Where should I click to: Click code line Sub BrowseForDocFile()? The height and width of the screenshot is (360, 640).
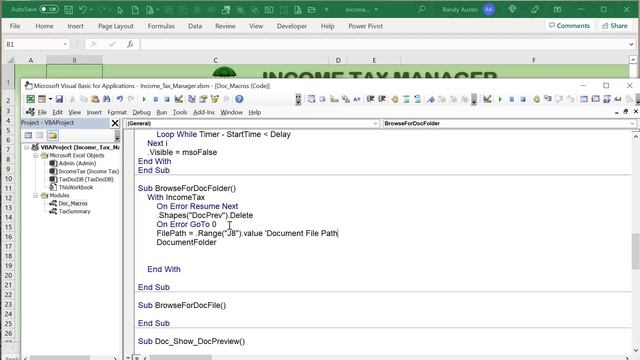[182, 305]
